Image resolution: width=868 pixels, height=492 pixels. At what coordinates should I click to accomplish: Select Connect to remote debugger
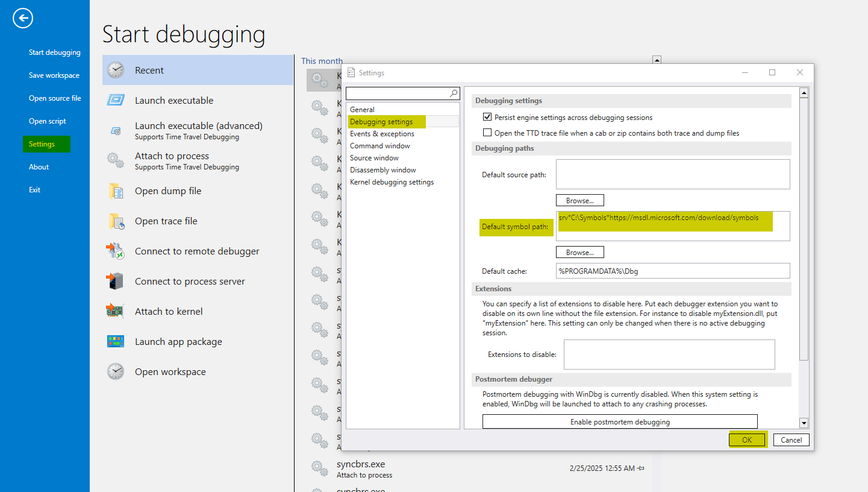pos(198,251)
